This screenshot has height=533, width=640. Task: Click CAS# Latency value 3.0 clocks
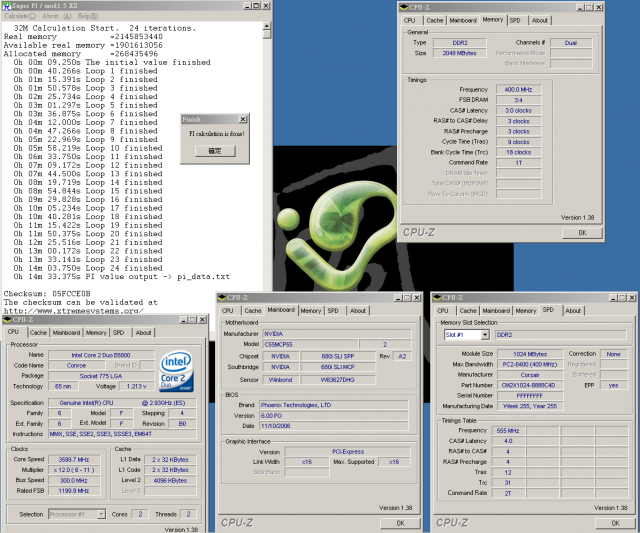[x=518, y=111]
